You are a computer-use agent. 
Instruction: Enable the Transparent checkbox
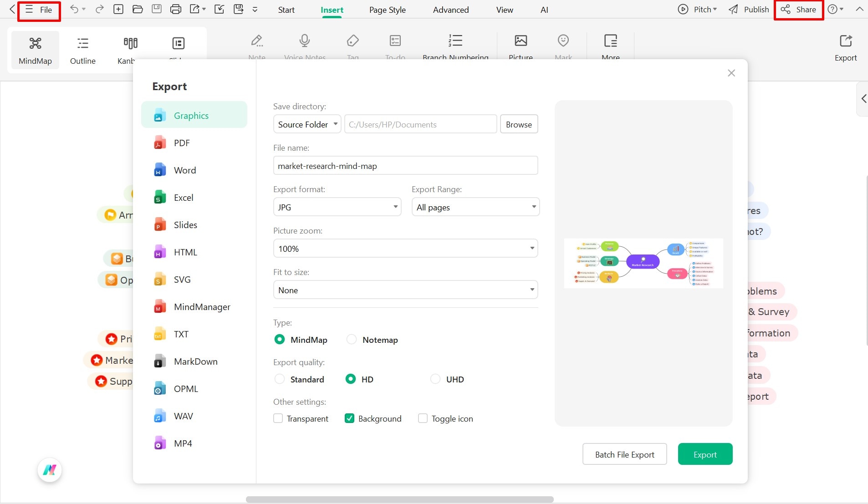278,418
